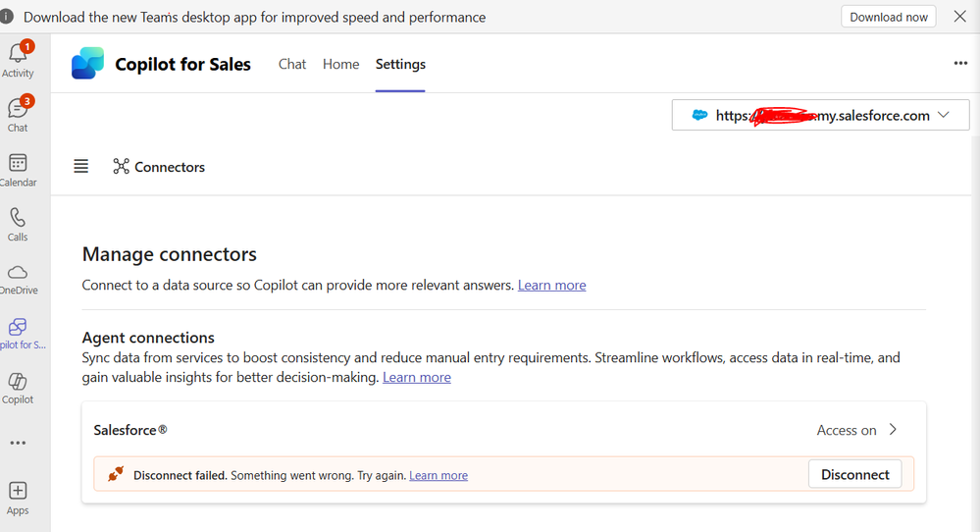Show more apps via sidebar ellipsis
Viewport: 980px width, 532px height.
pos(18,443)
